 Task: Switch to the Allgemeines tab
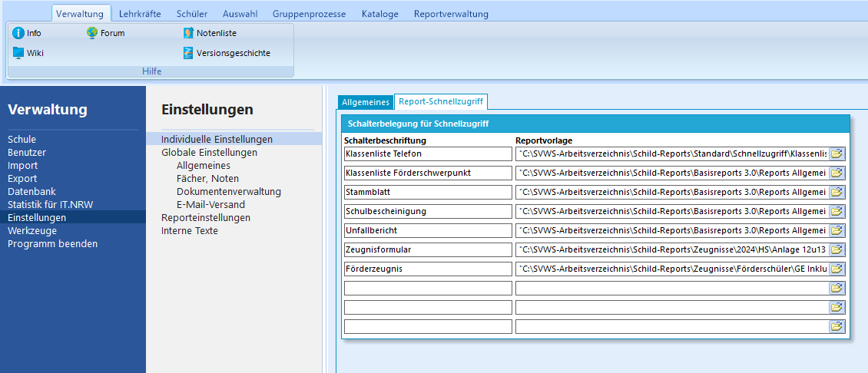(365, 102)
